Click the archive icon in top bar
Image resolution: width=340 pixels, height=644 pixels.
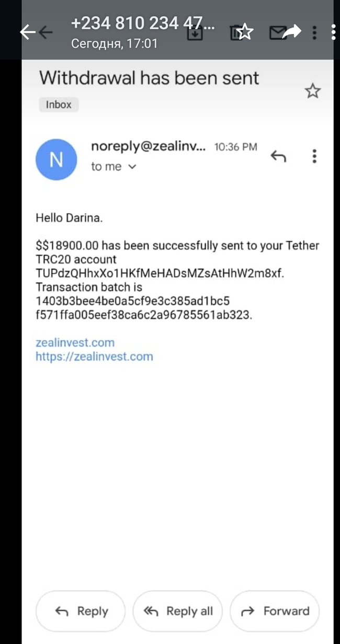click(x=195, y=32)
